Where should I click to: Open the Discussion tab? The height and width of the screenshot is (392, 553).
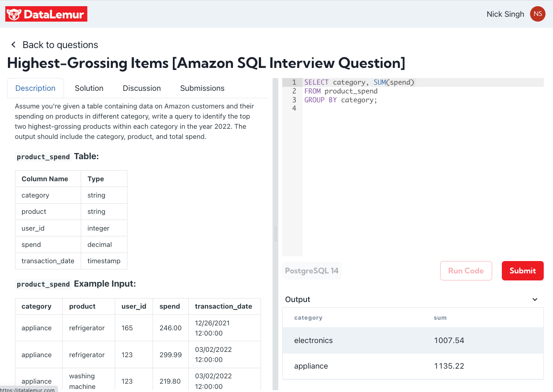pyautogui.click(x=142, y=88)
